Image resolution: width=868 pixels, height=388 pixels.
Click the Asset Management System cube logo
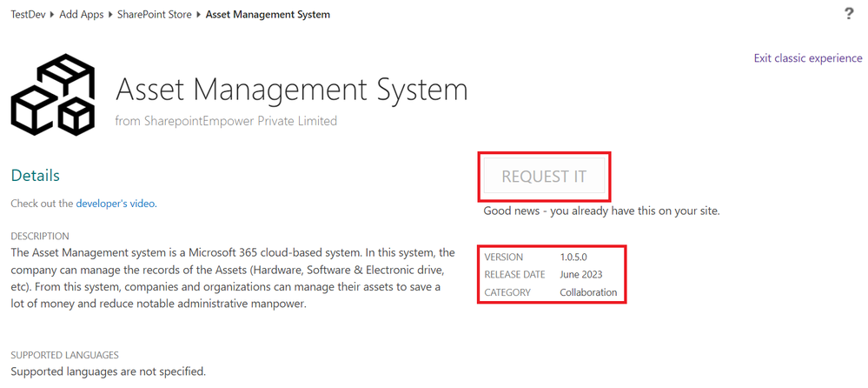[x=51, y=95]
